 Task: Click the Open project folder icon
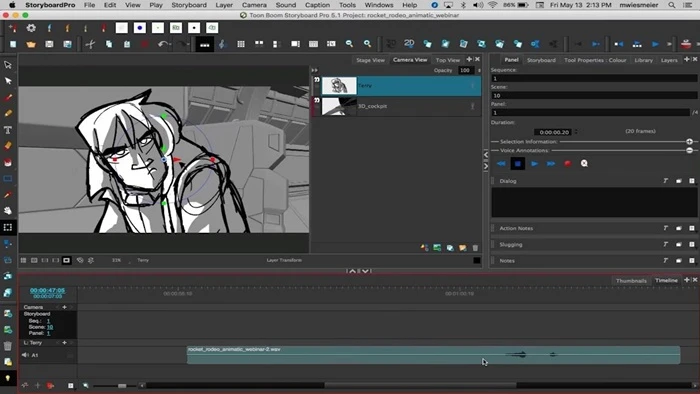coord(31,44)
